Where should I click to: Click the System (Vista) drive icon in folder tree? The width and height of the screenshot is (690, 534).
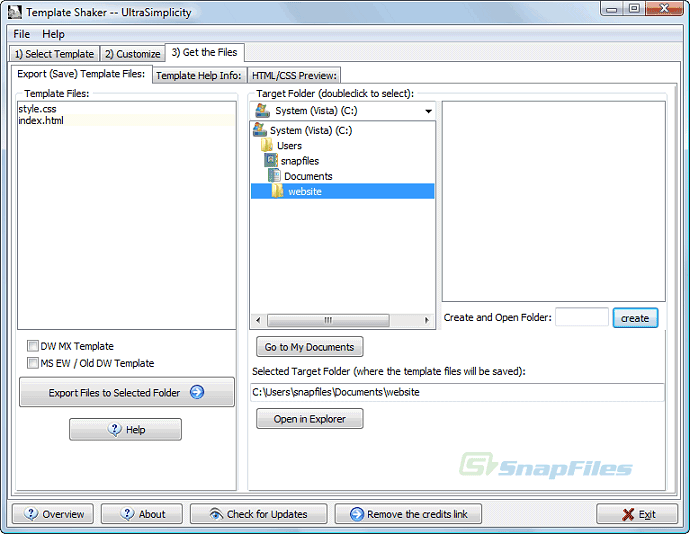pos(260,130)
